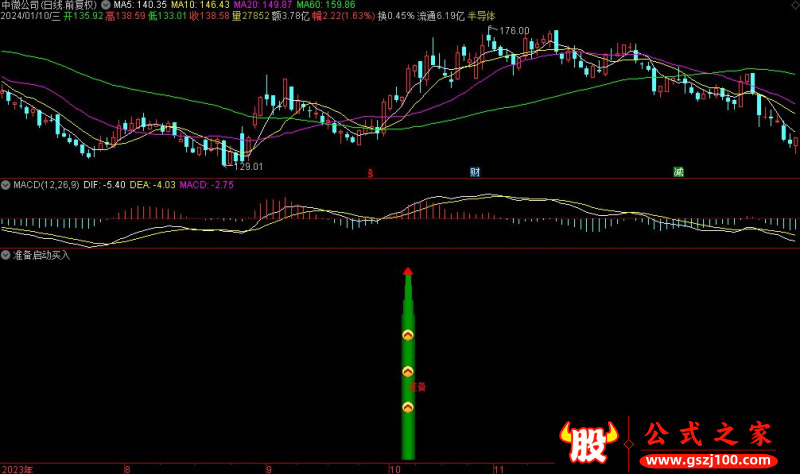Screen dimensions: 800x474
Task: Click the red $ marker on chart
Action: 371,172
